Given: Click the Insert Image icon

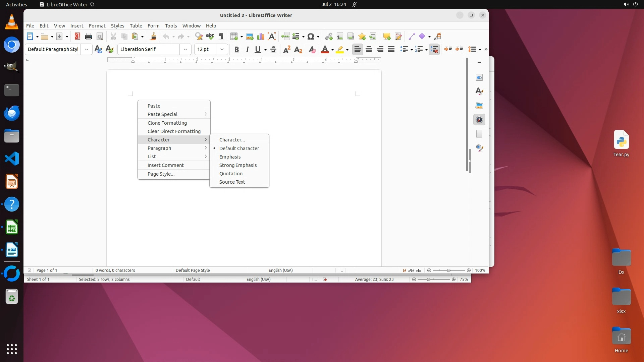Looking at the screenshot, I should tap(250, 37).
